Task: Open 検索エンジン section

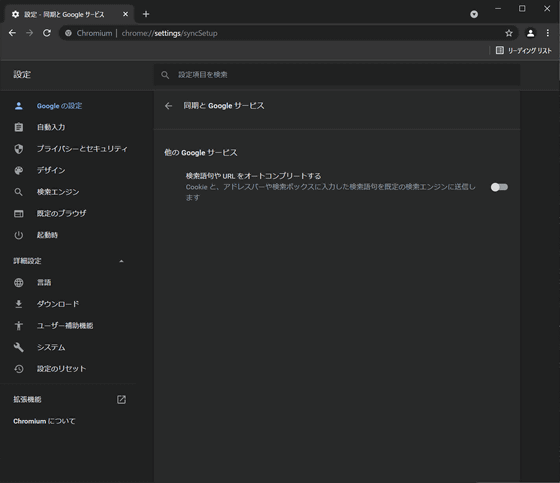Action: pyautogui.click(x=58, y=192)
